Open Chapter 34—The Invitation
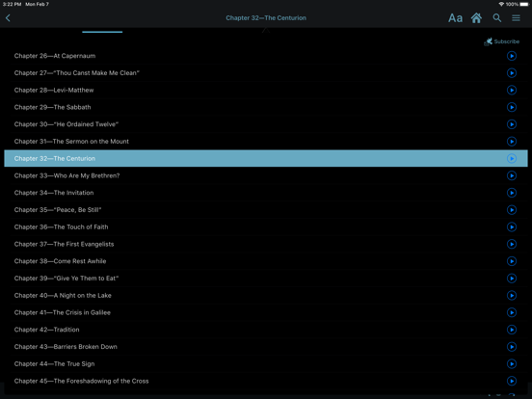This screenshot has height=399, width=532. 54,193
